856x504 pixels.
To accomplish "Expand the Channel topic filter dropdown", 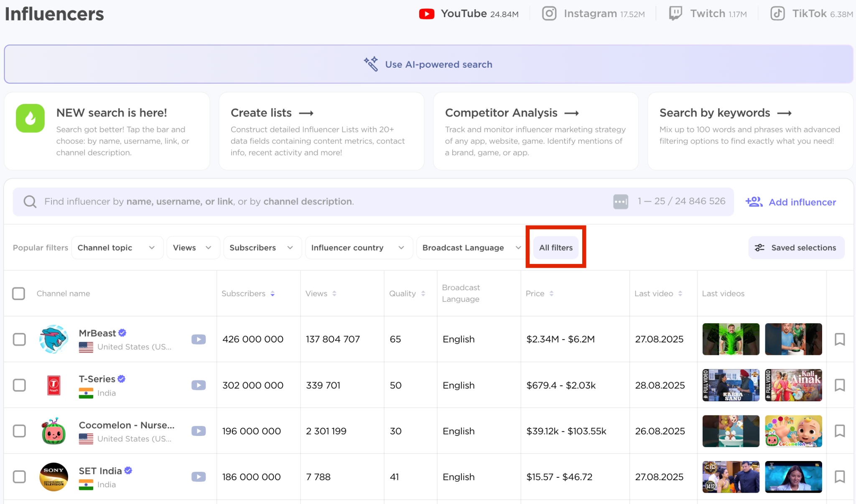I will click(x=117, y=248).
